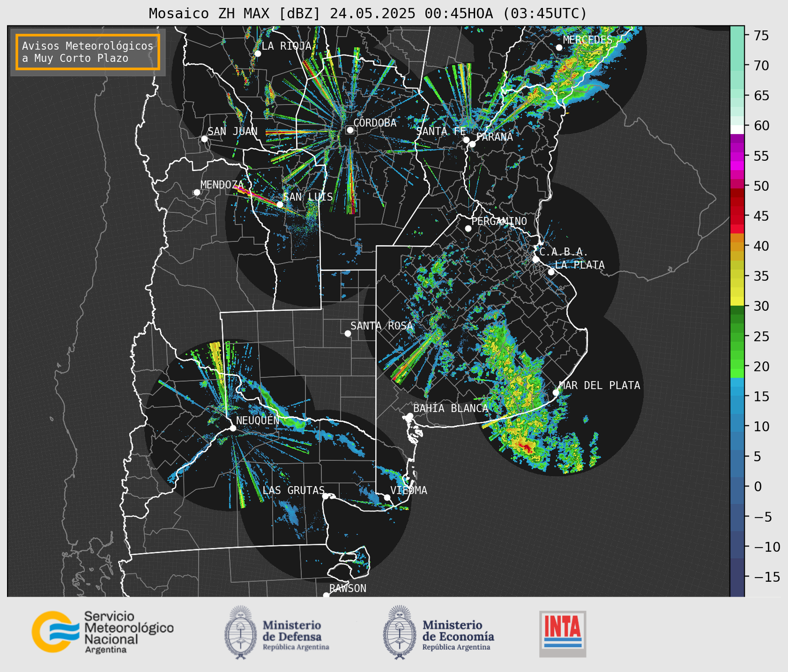
Task: Click the Neuquén city marker
Action: click(x=233, y=428)
